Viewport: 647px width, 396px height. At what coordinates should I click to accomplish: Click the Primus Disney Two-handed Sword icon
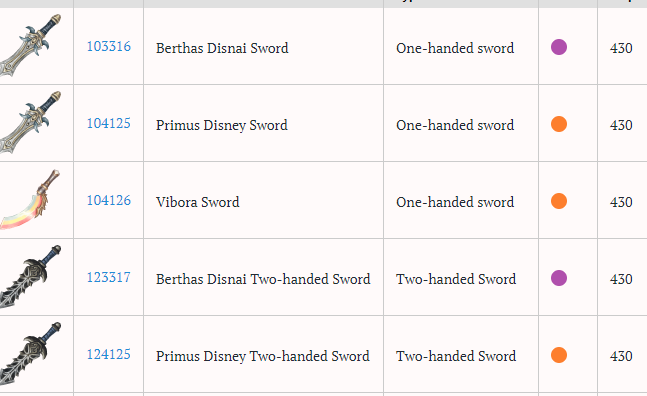point(31,354)
